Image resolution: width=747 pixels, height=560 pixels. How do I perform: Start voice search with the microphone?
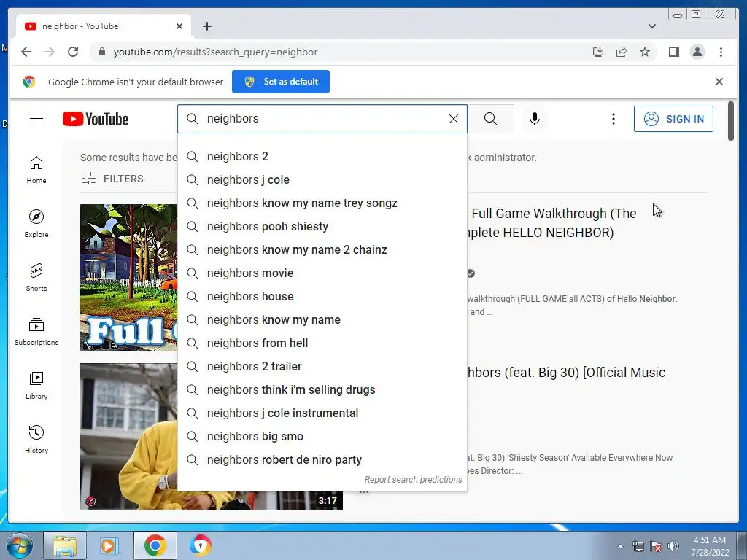point(535,119)
